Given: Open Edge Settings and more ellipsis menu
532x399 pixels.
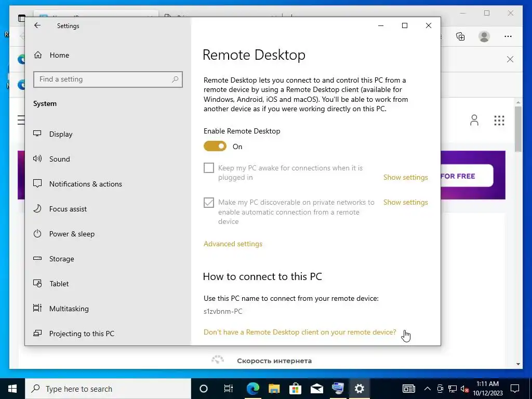Looking at the screenshot, I should coord(508,36).
